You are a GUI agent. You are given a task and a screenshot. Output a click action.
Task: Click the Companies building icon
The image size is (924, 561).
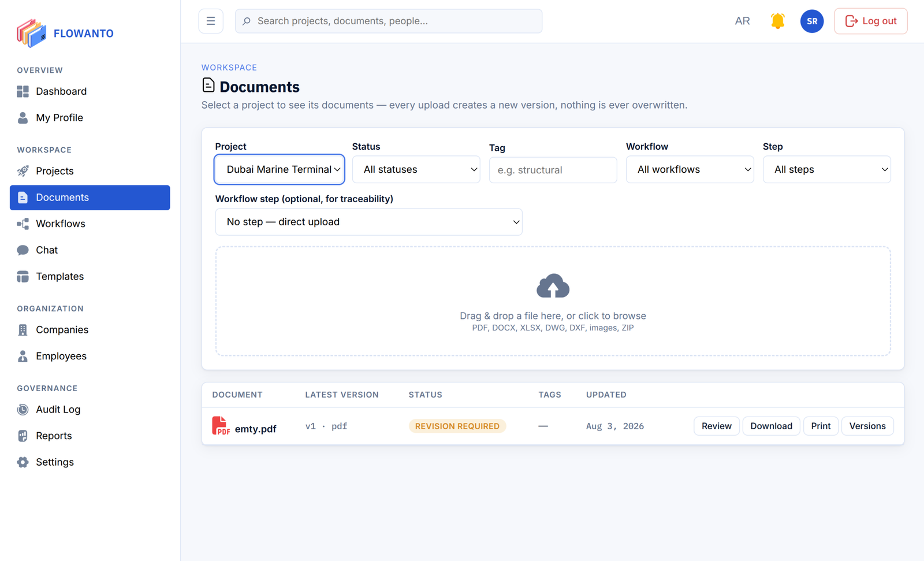coord(23,330)
